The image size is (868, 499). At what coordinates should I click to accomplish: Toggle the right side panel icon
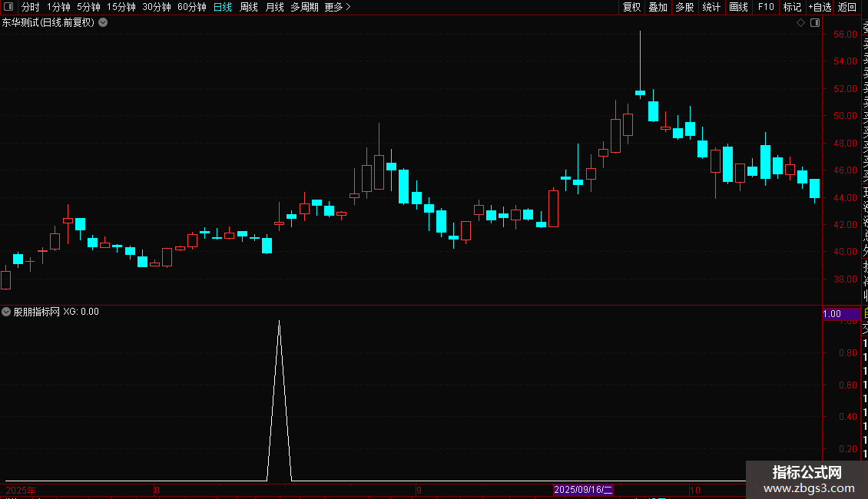pyautogui.click(x=815, y=23)
